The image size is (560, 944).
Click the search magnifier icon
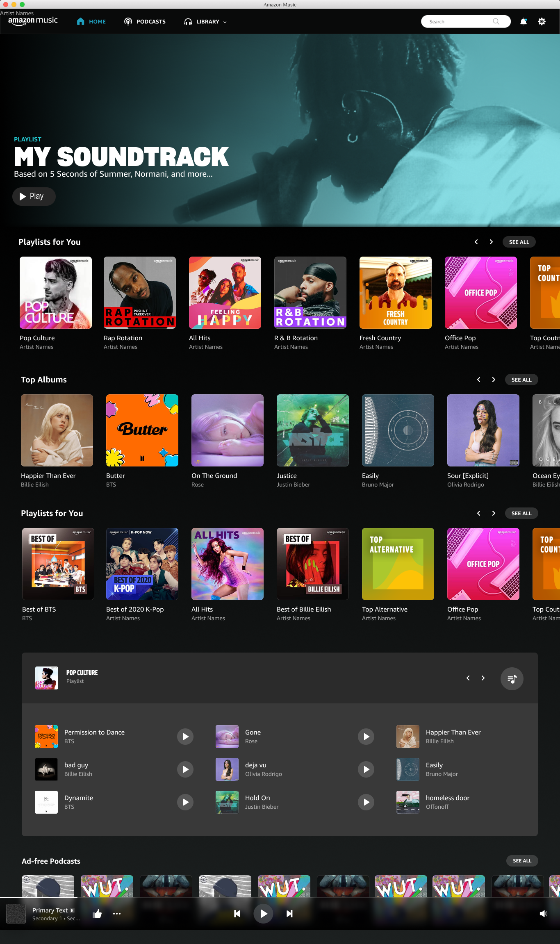point(496,22)
